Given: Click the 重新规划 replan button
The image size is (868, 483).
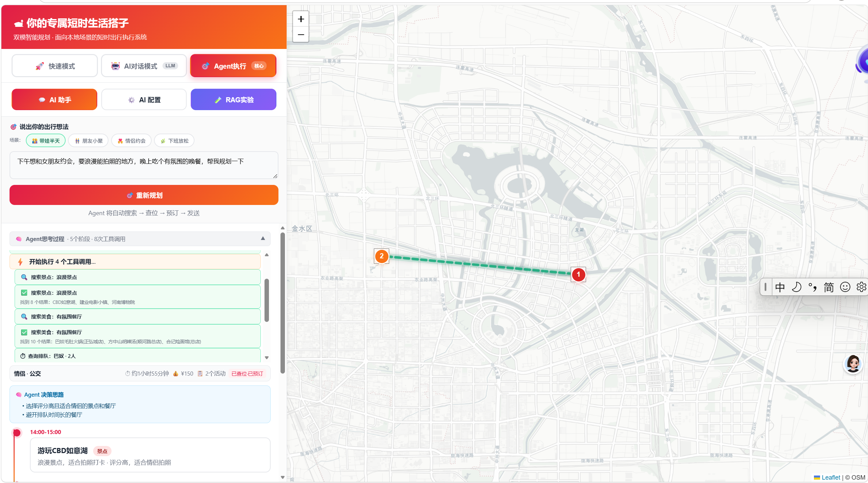Looking at the screenshot, I should [x=144, y=195].
